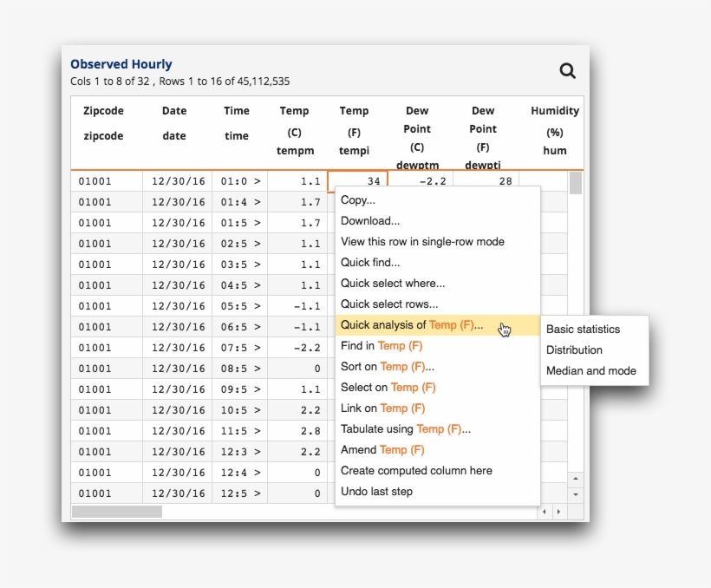
Task: Choose Tabulate using Temp (F)...
Action: (x=438, y=429)
